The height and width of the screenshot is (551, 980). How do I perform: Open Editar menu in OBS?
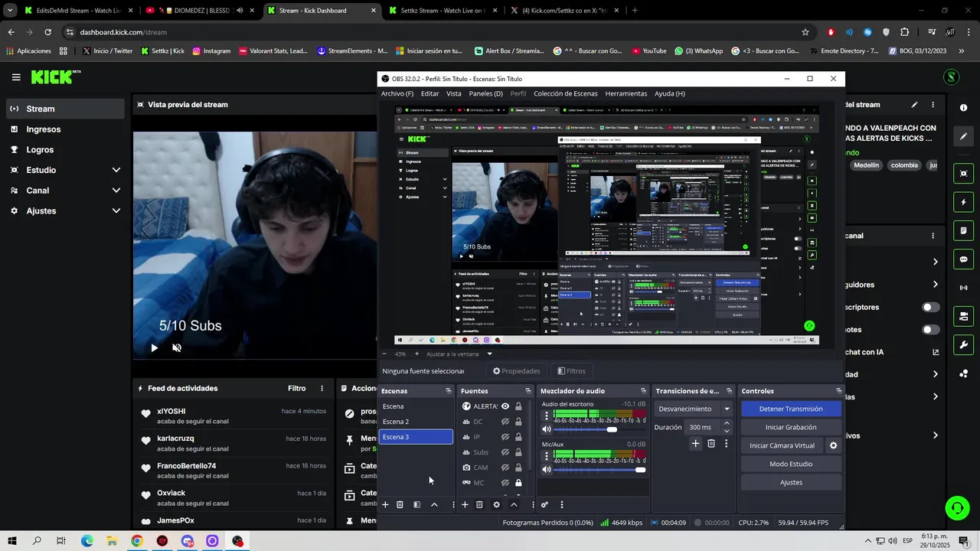pos(430,93)
